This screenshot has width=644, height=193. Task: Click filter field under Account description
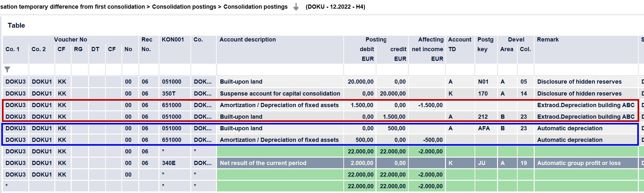tap(280, 69)
